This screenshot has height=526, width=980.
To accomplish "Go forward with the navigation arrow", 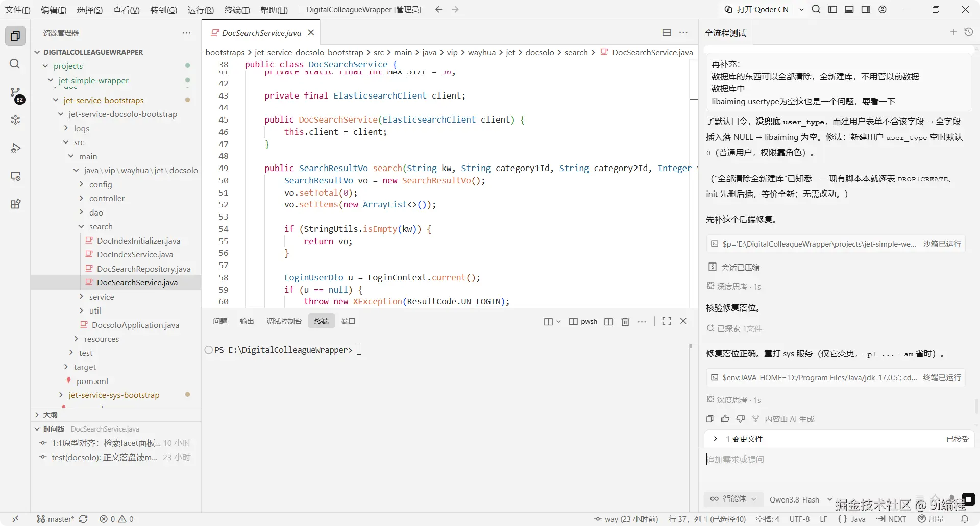I will tap(455, 9).
